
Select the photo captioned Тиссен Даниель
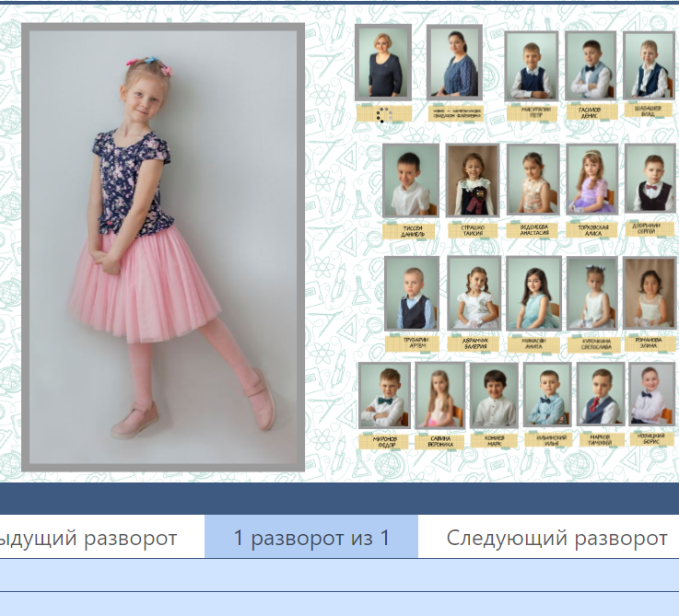(x=411, y=180)
